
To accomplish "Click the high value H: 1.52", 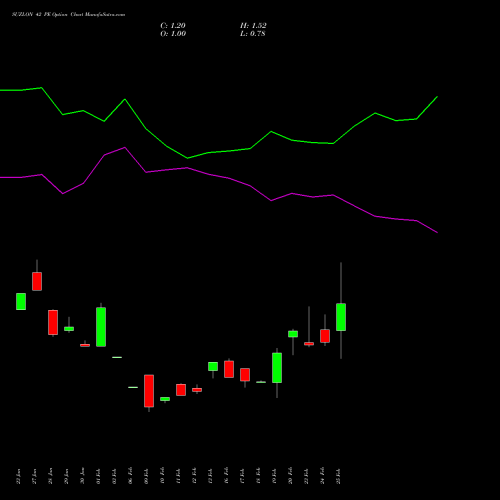I will click(253, 26).
